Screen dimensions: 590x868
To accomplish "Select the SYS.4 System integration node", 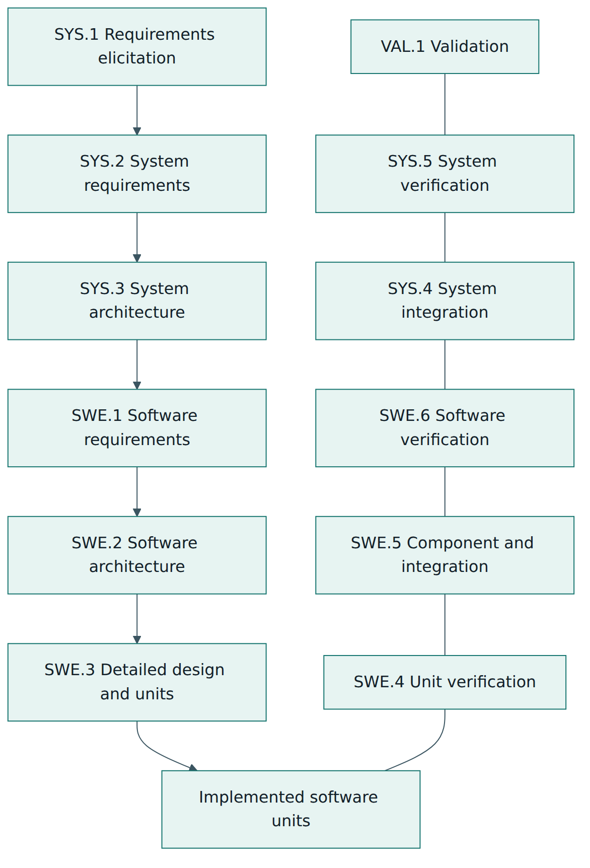I will [x=445, y=301].
